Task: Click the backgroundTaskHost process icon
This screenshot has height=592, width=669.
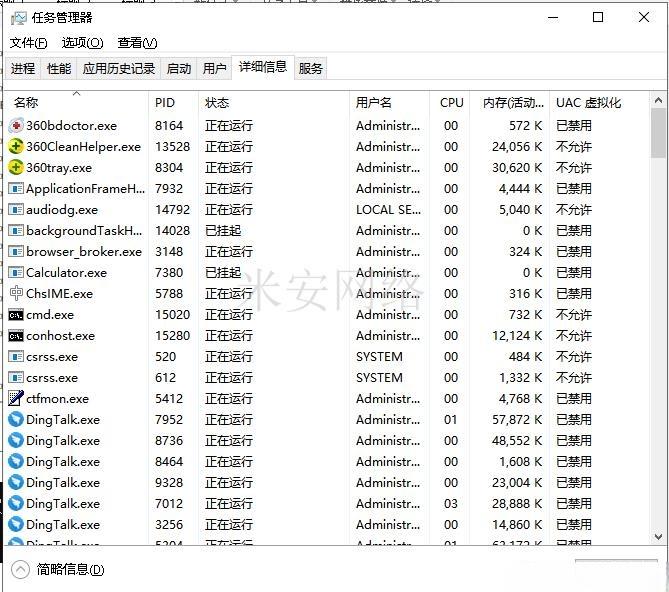Action: click(16, 231)
